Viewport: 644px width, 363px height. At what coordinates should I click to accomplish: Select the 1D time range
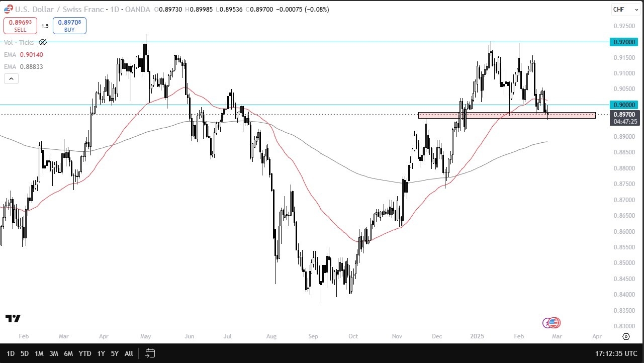coord(10,353)
